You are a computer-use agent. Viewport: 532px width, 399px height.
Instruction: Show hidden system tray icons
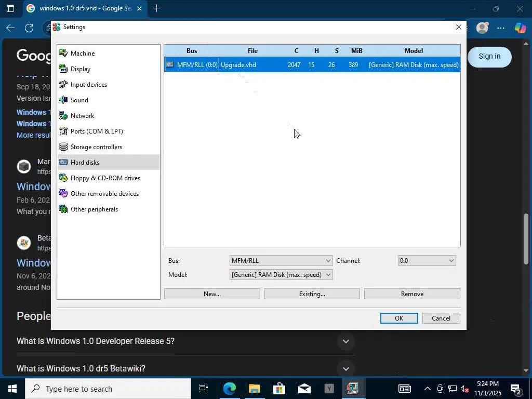point(428,389)
